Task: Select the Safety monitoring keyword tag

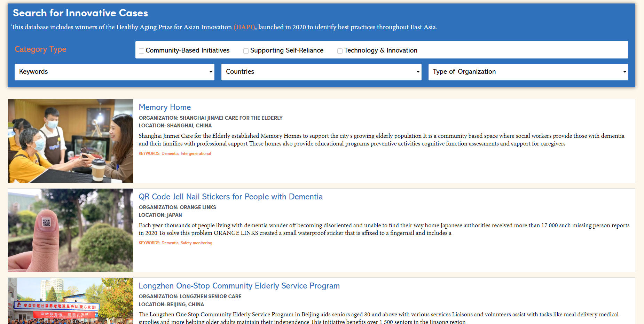Action: pos(196,243)
